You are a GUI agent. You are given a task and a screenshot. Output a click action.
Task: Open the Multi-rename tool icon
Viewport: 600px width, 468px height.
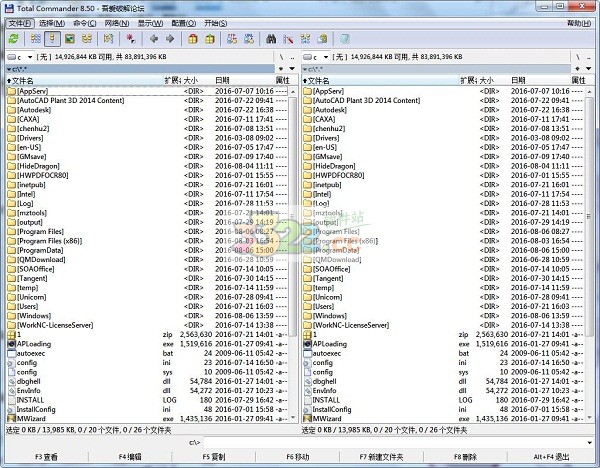[x=288, y=39]
